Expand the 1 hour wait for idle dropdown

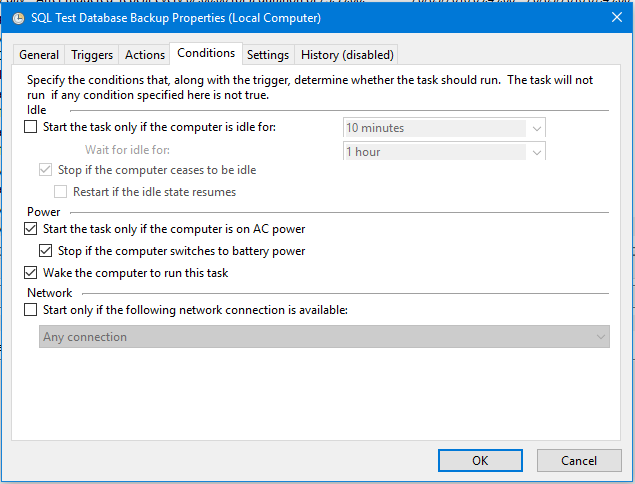[x=444, y=151]
